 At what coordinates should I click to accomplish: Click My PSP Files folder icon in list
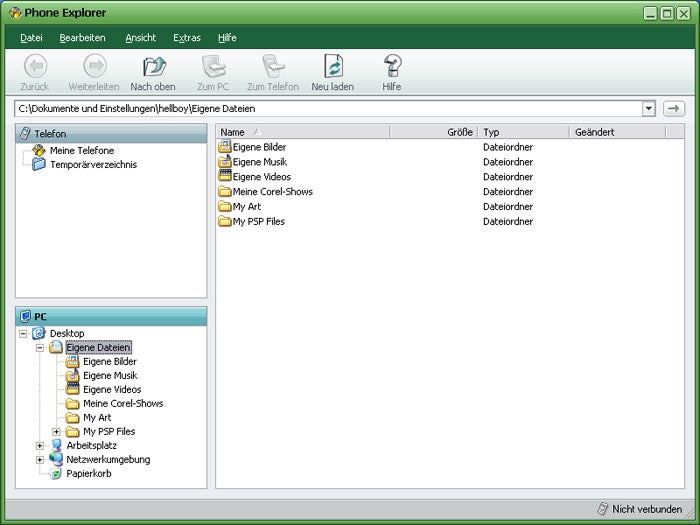point(225,221)
